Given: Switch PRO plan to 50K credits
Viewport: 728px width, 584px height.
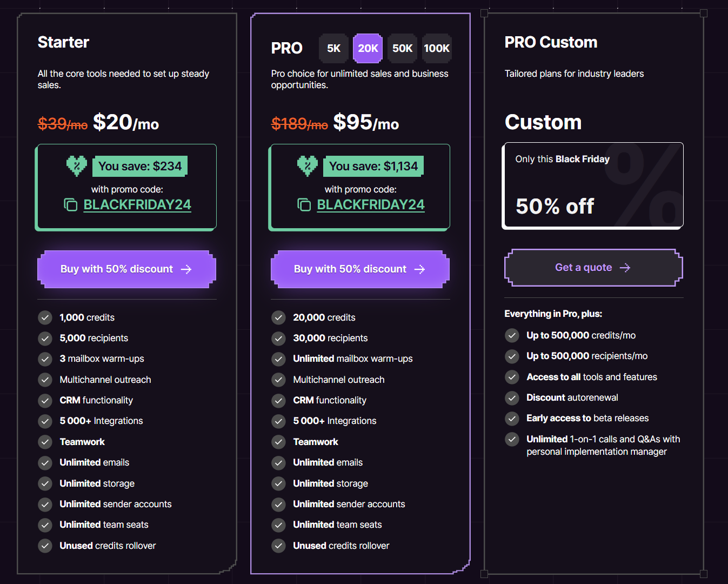Looking at the screenshot, I should (x=402, y=48).
